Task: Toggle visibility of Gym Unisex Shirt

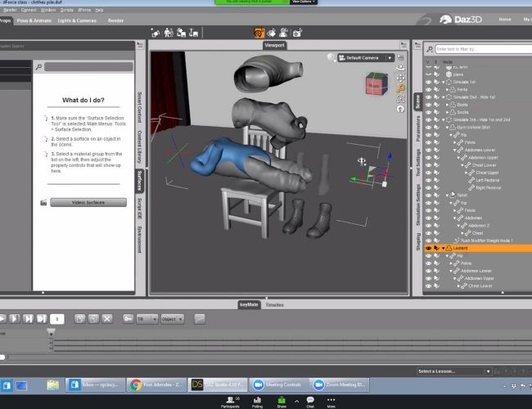Action: (x=427, y=127)
